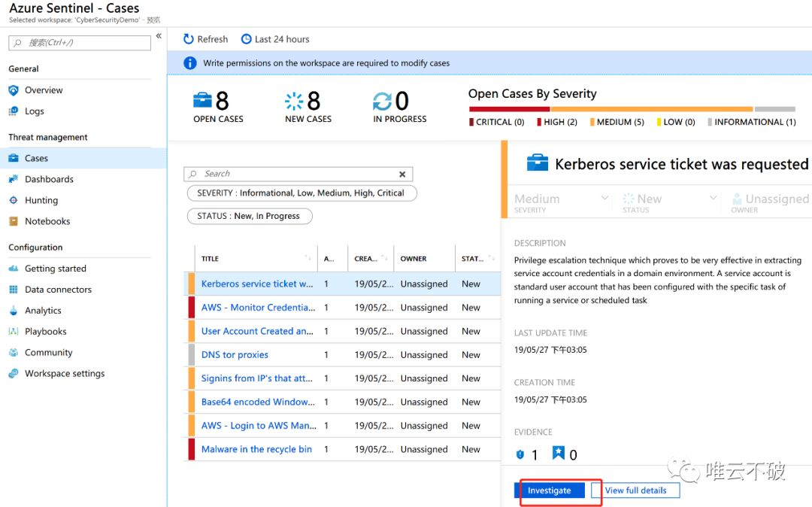Image resolution: width=812 pixels, height=507 pixels.
Task: Click the evidence bookmark icon
Action: point(558,453)
